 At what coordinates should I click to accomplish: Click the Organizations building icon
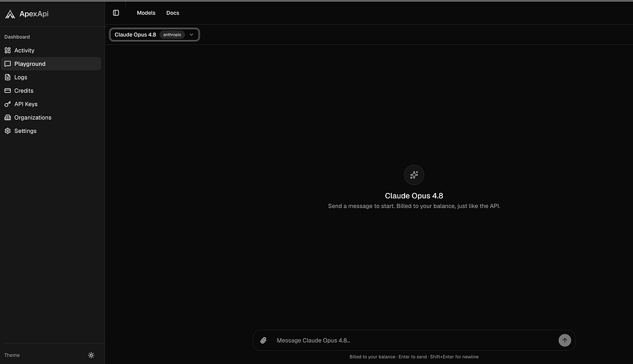[x=8, y=117]
